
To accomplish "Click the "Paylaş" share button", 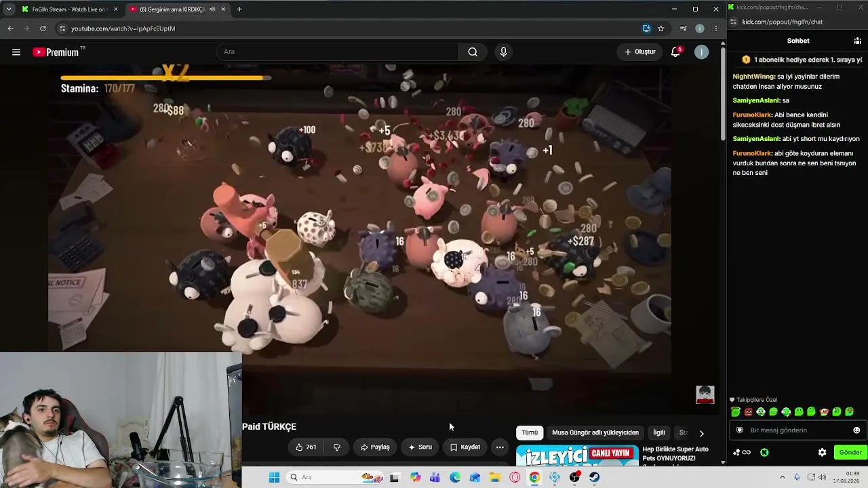I will pyautogui.click(x=375, y=447).
